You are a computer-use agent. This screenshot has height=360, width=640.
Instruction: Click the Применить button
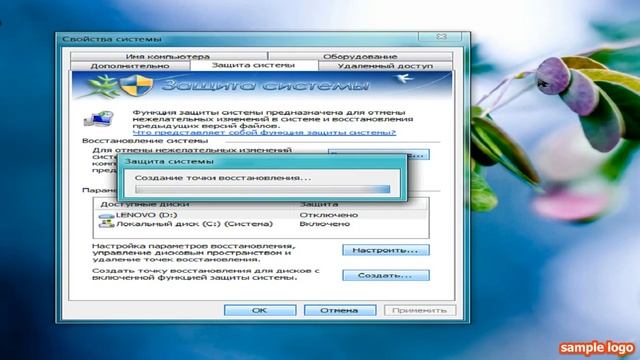click(420, 311)
